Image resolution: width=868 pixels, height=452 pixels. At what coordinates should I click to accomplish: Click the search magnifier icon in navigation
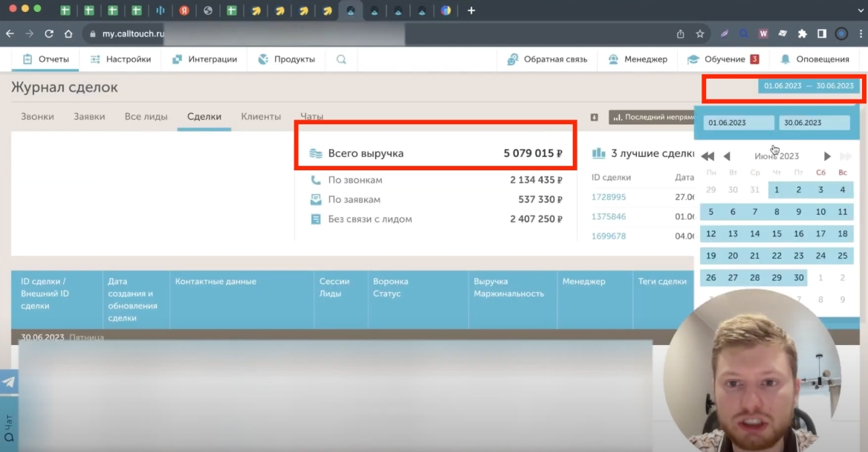(341, 59)
